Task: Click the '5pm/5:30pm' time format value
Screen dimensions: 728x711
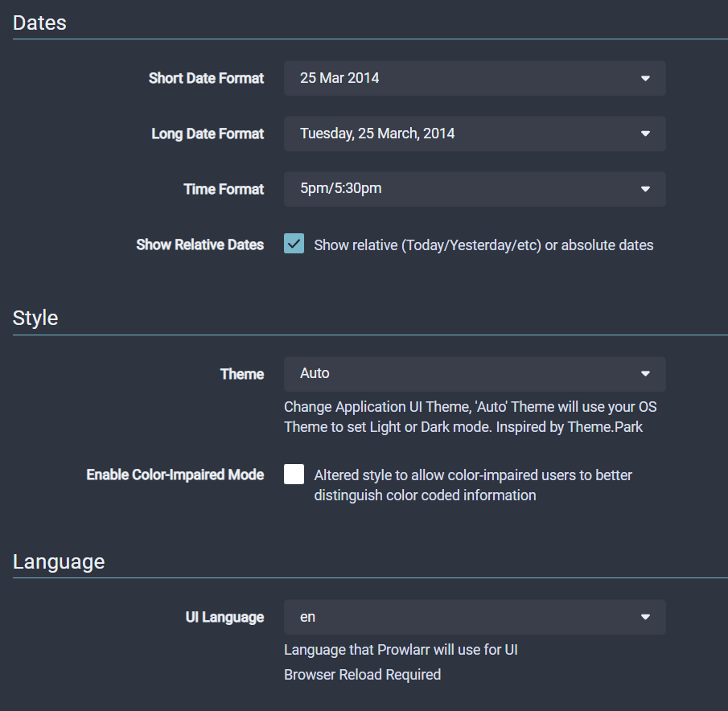Action: [x=340, y=189]
